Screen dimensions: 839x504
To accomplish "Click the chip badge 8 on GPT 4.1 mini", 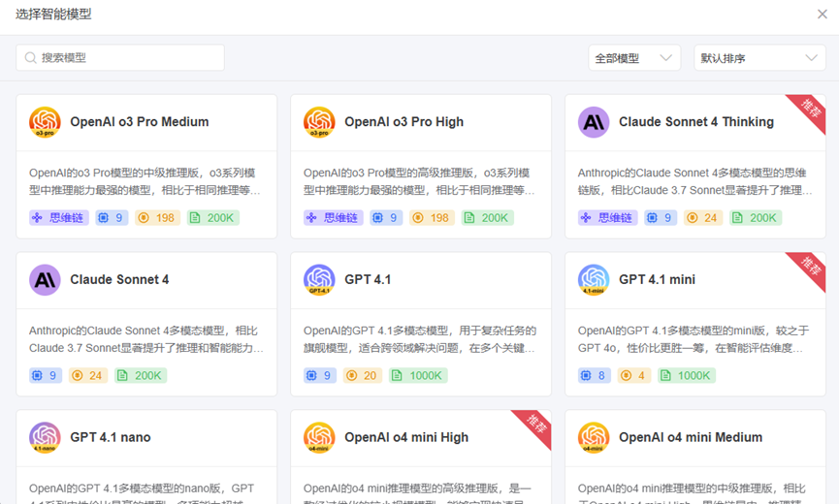I will point(595,375).
